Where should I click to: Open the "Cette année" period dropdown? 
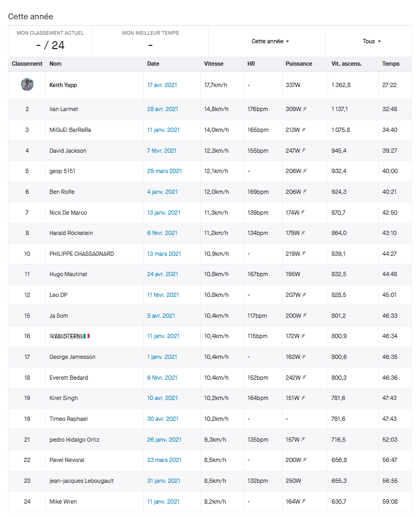[x=270, y=41]
